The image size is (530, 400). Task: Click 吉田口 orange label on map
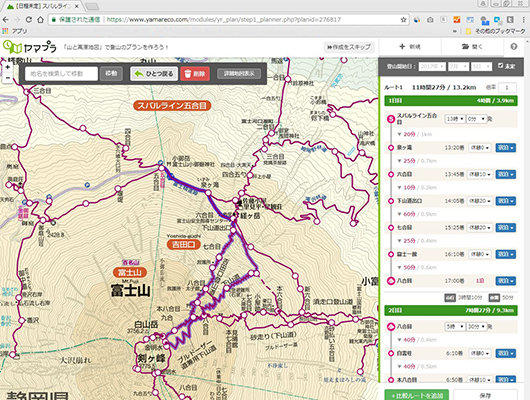click(184, 244)
